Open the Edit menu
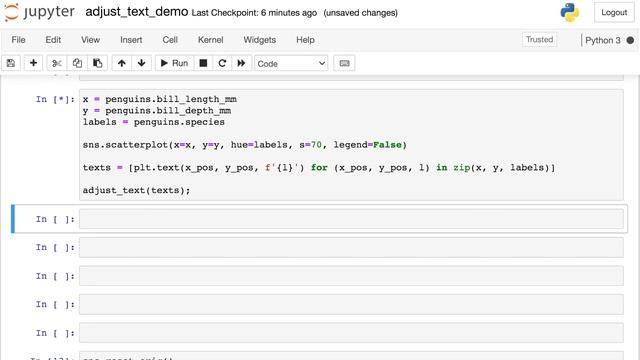The width and height of the screenshot is (640, 360). coord(53,40)
